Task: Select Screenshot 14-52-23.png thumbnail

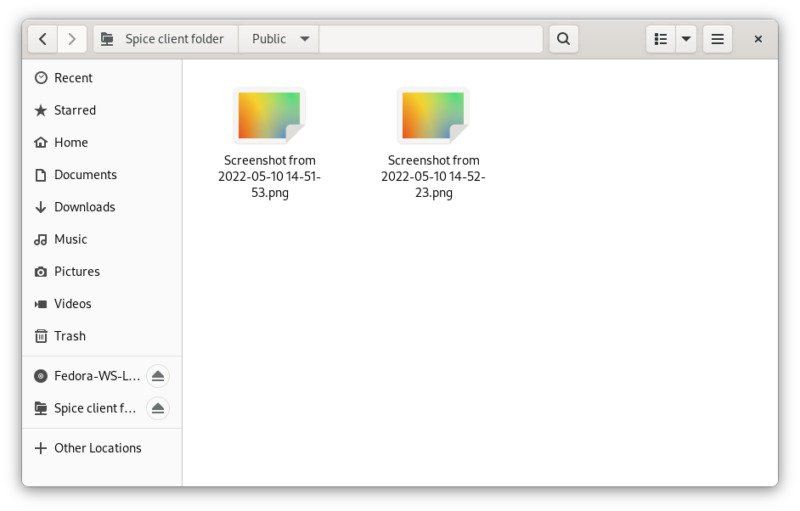Action: point(433,116)
